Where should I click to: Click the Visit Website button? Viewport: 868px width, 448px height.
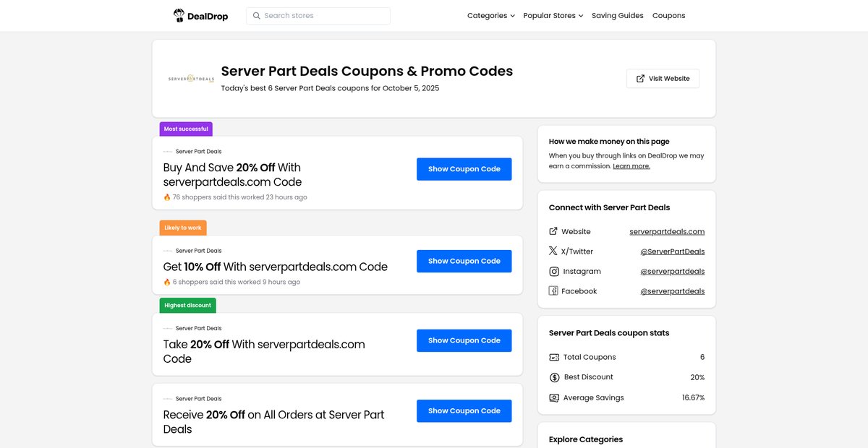coord(663,79)
